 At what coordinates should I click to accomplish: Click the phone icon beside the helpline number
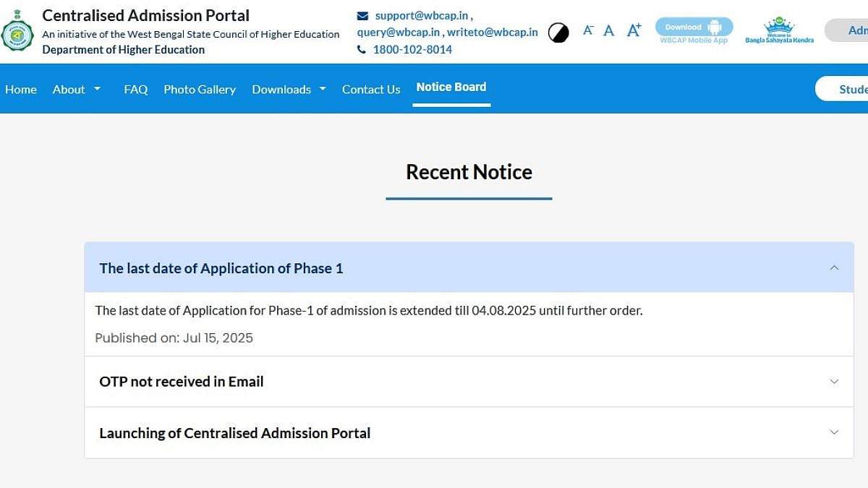362,50
